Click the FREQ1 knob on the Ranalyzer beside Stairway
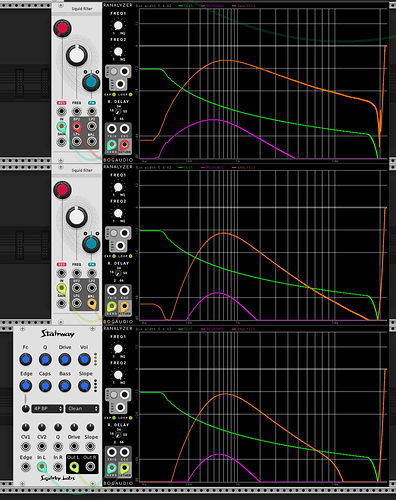 (x=118, y=349)
